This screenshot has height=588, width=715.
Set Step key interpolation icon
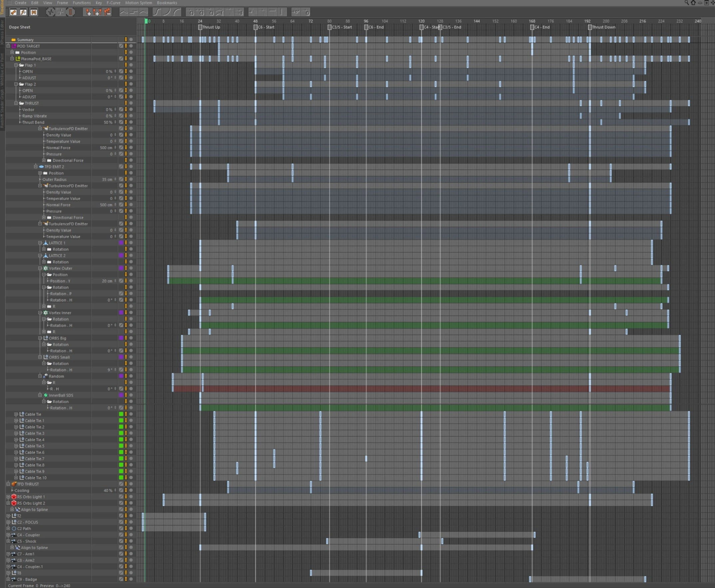134,12
